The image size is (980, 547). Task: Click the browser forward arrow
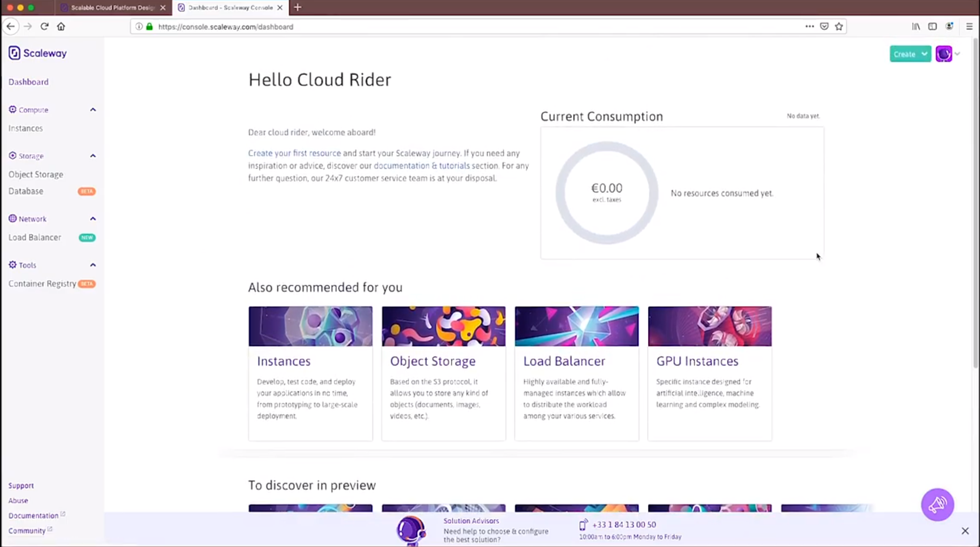pyautogui.click(x=28, y=27)
